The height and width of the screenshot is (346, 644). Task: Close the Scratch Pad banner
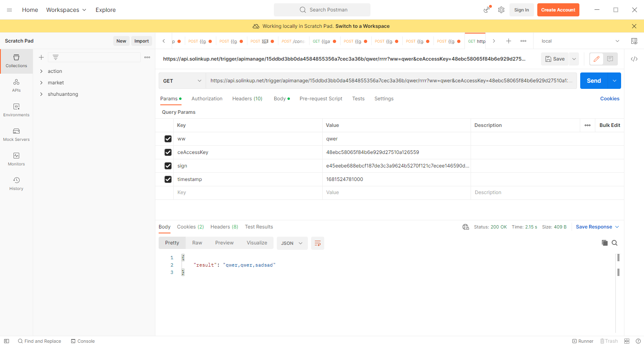coord(634,26)
